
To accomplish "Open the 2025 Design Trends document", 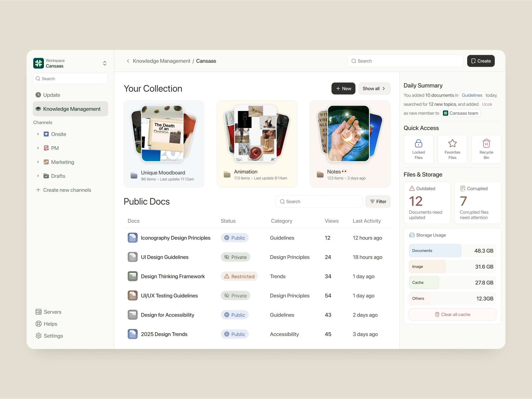I will tap(164, 334).
